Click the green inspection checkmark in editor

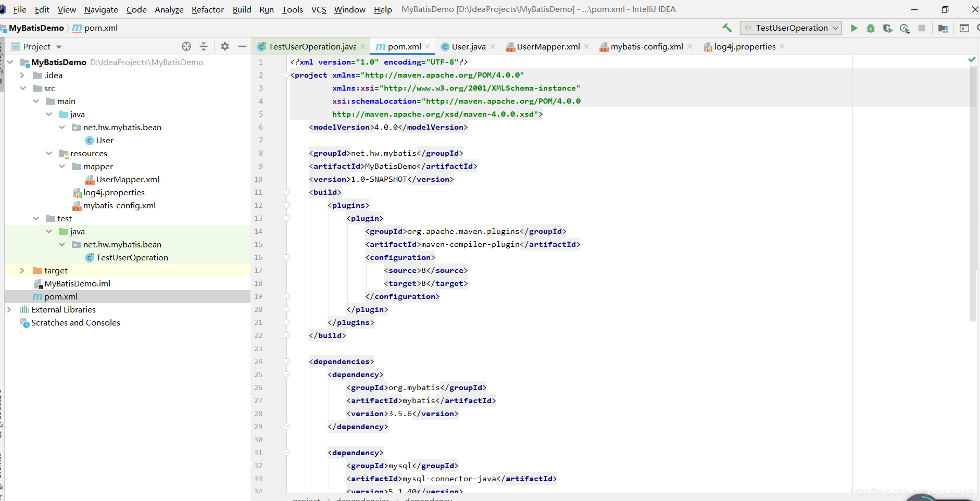pos(972,60)
